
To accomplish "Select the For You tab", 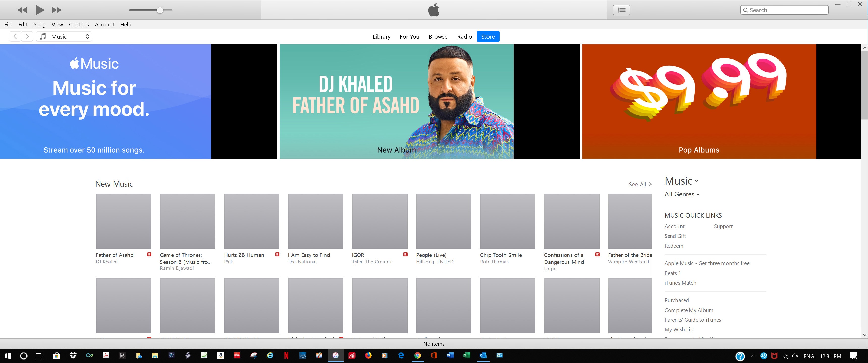I will pyautogui.click(x=410, y=36).
